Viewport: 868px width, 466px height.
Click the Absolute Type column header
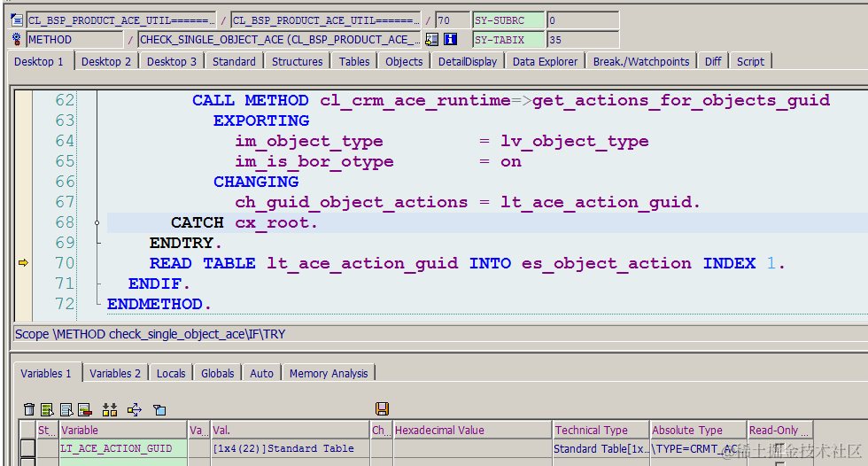pos(699,430)
